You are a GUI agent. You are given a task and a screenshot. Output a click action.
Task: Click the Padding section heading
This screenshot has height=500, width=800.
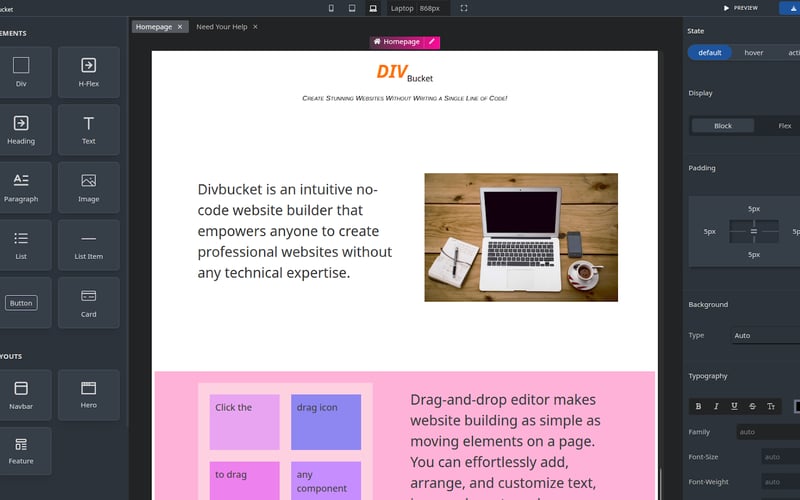click(702, 168)
